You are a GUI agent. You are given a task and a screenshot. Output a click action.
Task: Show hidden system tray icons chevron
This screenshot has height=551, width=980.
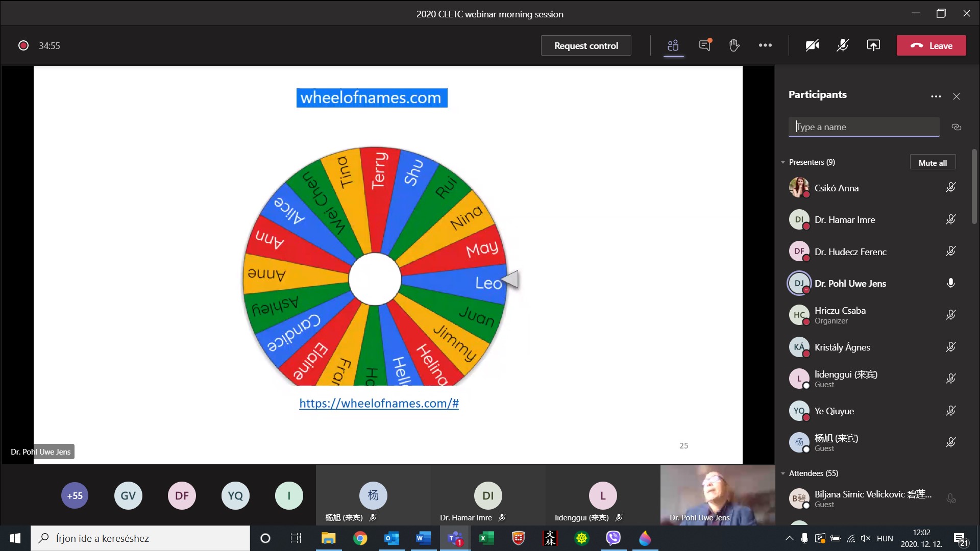(x=789, y=538)
